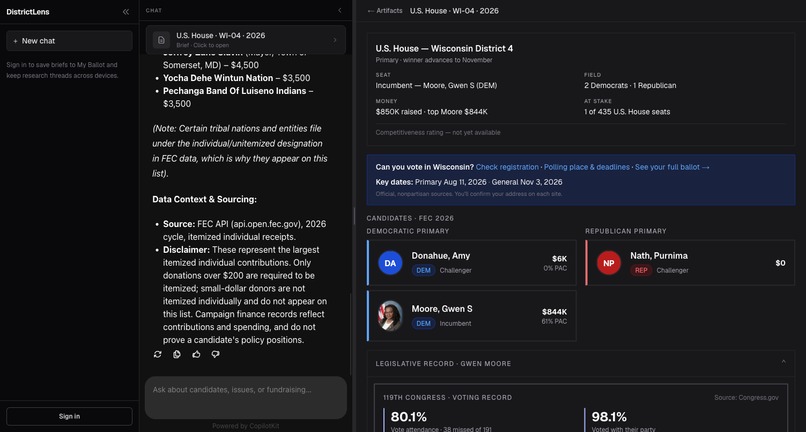Regenerate the chat response
The width and height of the screenshot is (806, 432).
tap(157, 354)
